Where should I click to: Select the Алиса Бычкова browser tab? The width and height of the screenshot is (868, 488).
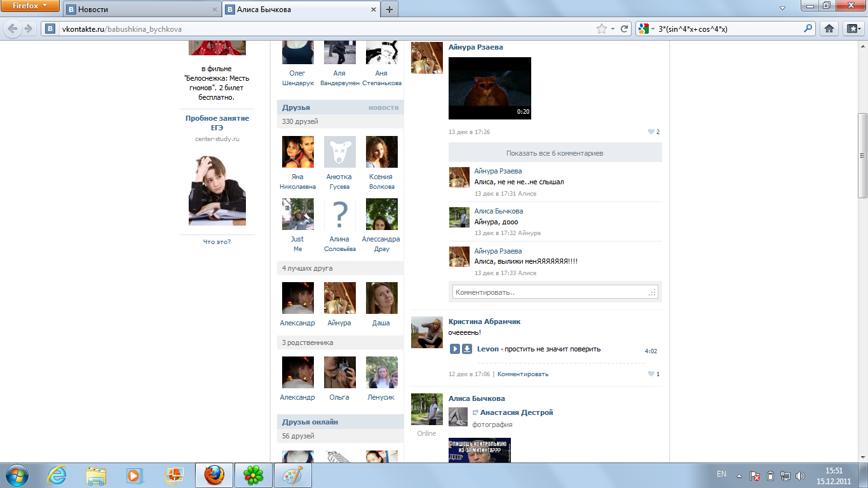[x=301, y=10]
